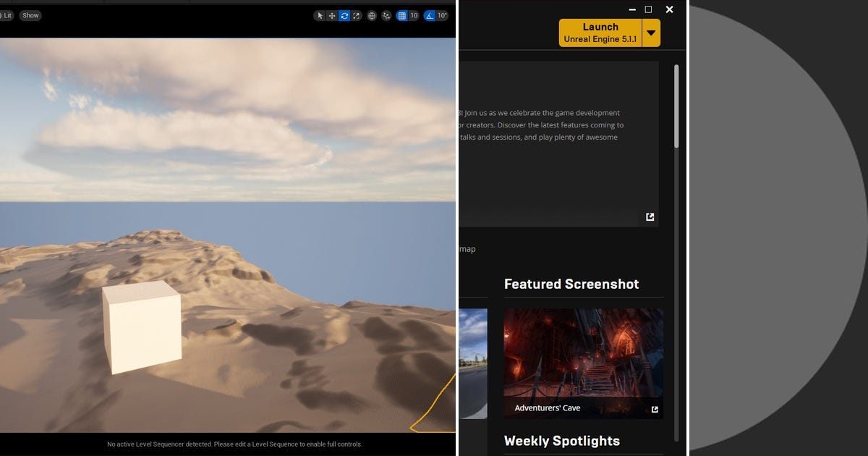
Task: Activate the Rotate transform tool
Action: (x=344, y=15)
